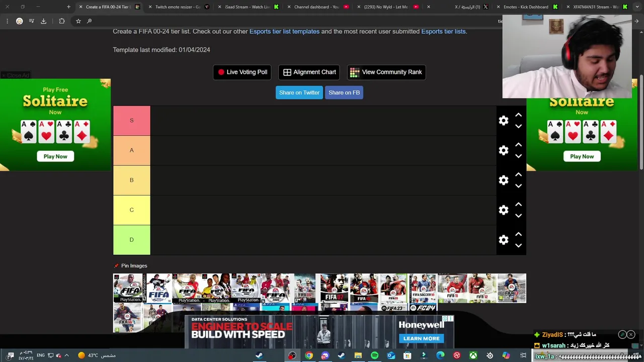This screenshot has height=362, width=644.
Task: Select the FIFA 12 cover image
Action: [x=482, y=288]
